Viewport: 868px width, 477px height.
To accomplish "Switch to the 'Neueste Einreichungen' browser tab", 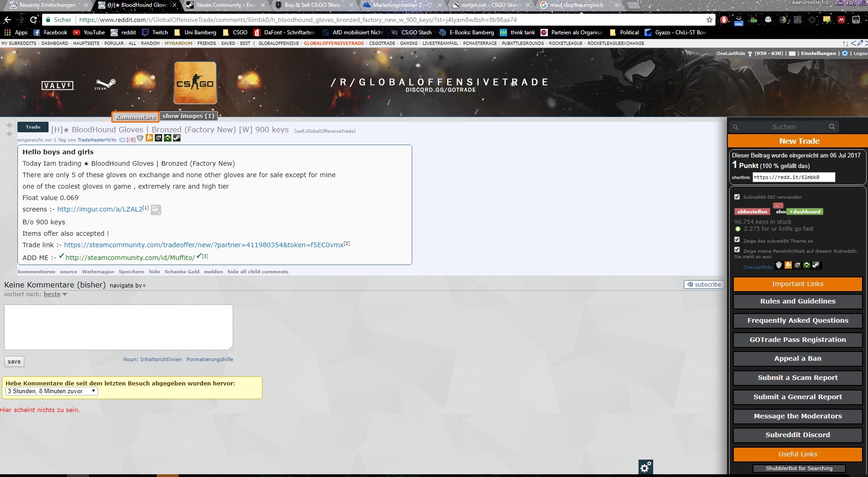I will click(48, 5).
